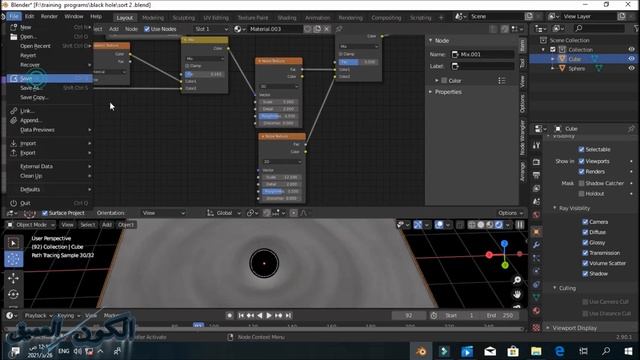Click the End frame field 250

(500, 316)
